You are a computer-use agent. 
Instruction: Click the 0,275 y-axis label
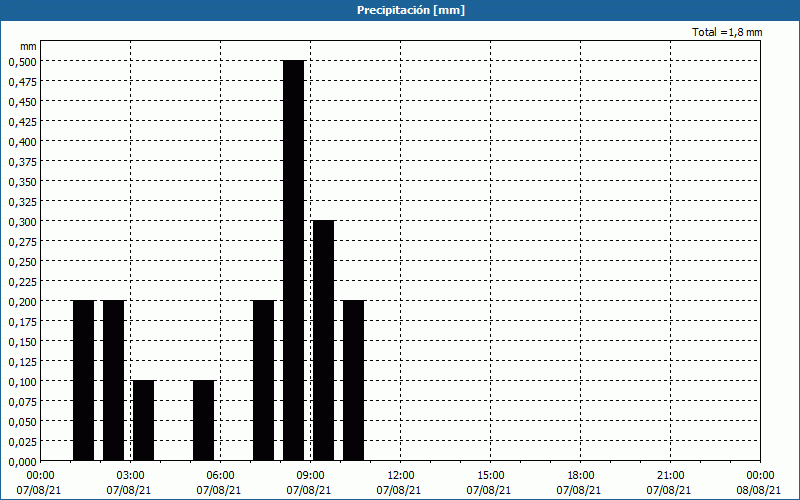[22, 241]
